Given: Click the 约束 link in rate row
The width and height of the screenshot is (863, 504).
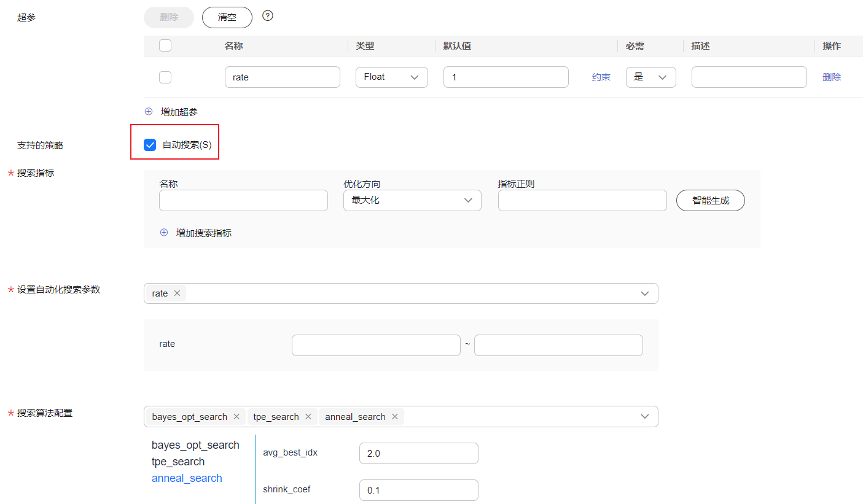Looking at the screenshot, I should coord(601,77).
